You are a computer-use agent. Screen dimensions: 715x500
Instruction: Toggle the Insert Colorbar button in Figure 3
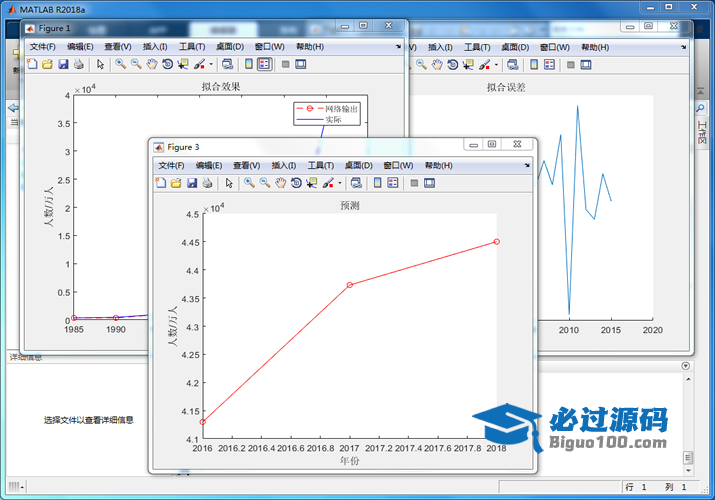point(377,183)
